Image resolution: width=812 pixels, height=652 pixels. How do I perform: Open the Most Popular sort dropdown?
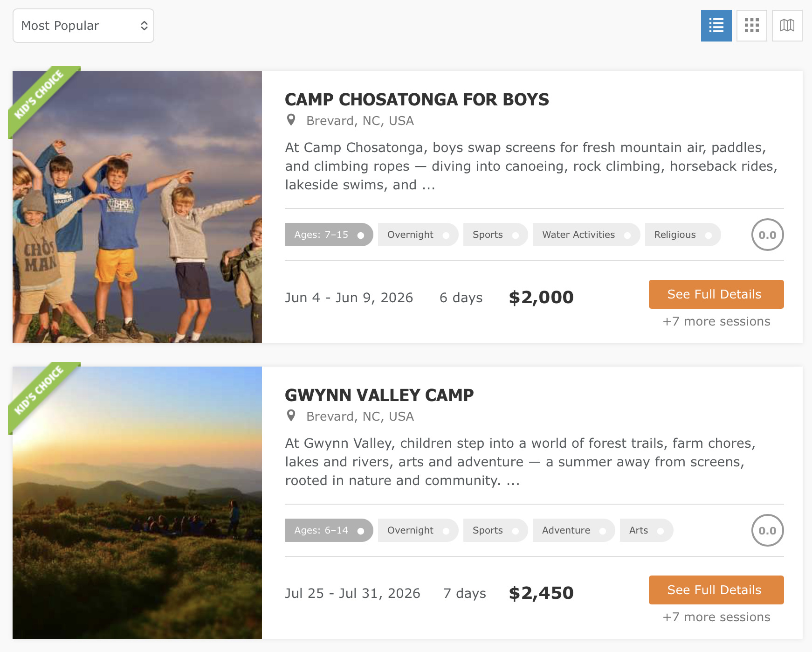pos(83,26)
